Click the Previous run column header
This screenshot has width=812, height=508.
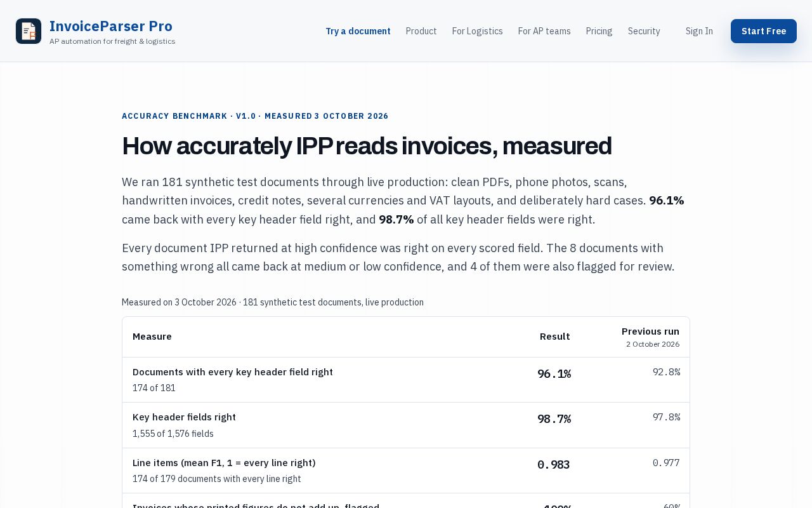(x=650, y=331)
